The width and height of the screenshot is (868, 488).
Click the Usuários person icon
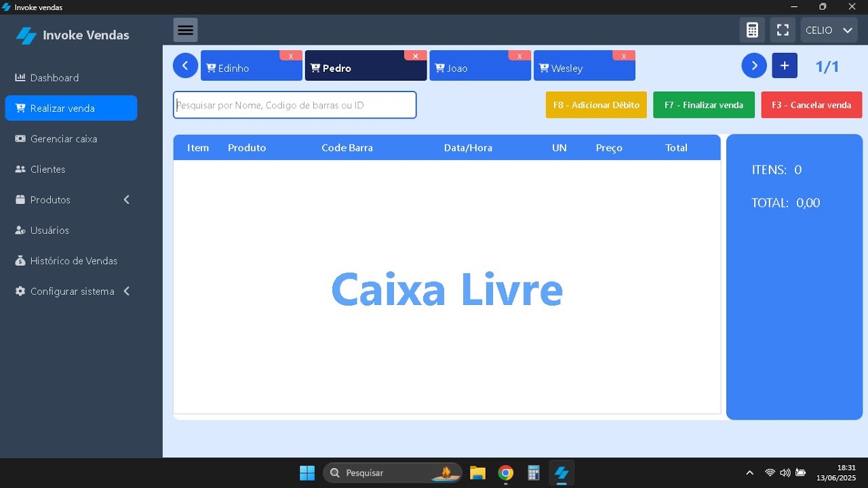20,230
